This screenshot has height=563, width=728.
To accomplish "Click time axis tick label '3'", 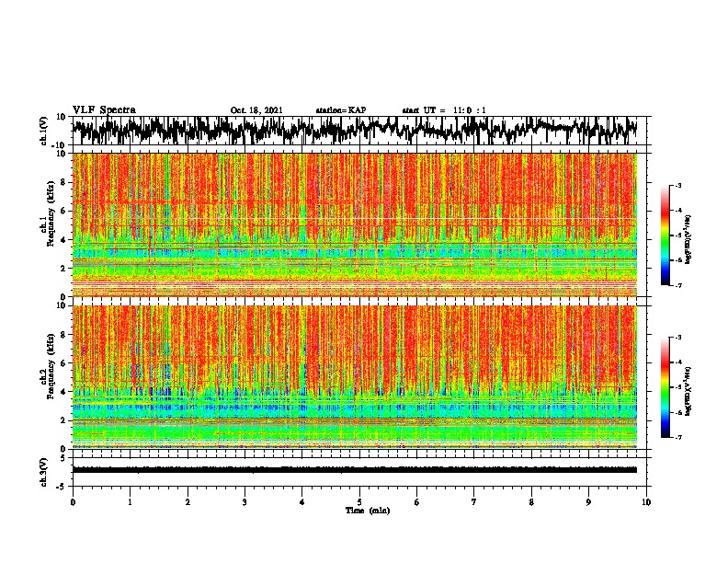I will 245,502.
